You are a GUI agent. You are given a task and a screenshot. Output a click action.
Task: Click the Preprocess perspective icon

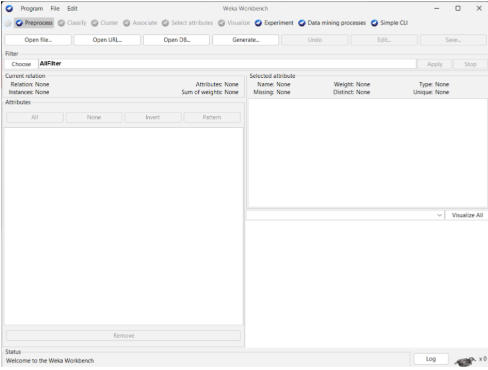click(19, 23)
